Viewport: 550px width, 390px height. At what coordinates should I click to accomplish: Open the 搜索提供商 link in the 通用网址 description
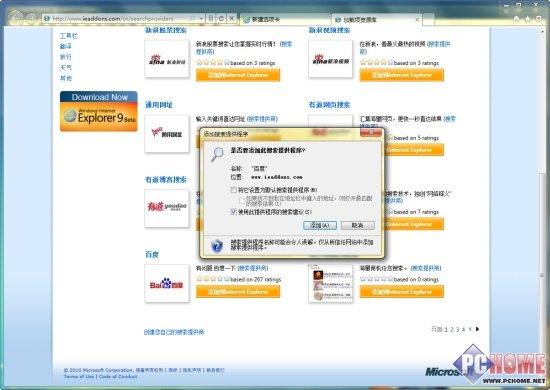(262, 119)
